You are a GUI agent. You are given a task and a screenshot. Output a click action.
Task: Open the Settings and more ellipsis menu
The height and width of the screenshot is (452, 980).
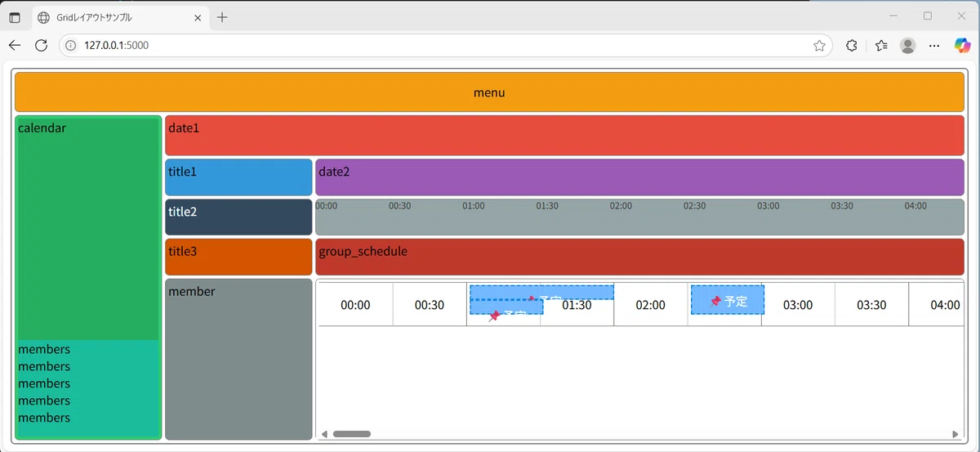click(x=935, y=46)
